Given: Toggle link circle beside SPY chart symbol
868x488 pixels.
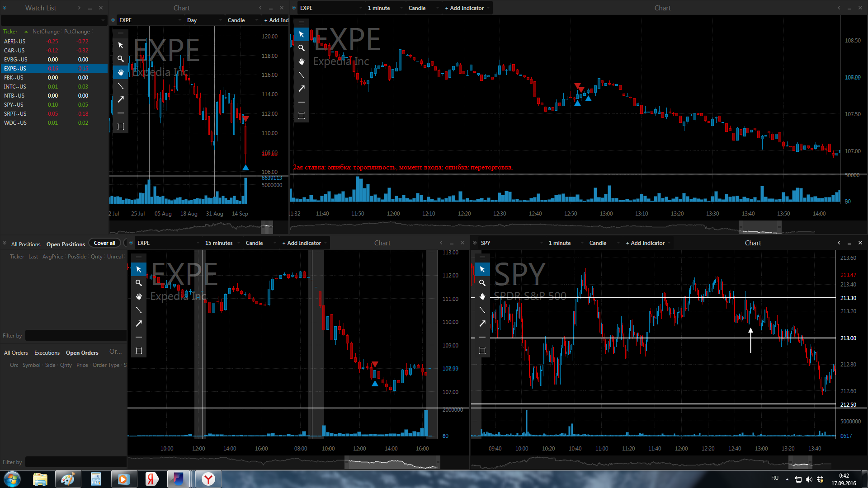Looking at the screenshot, I should tap(475, 243).
